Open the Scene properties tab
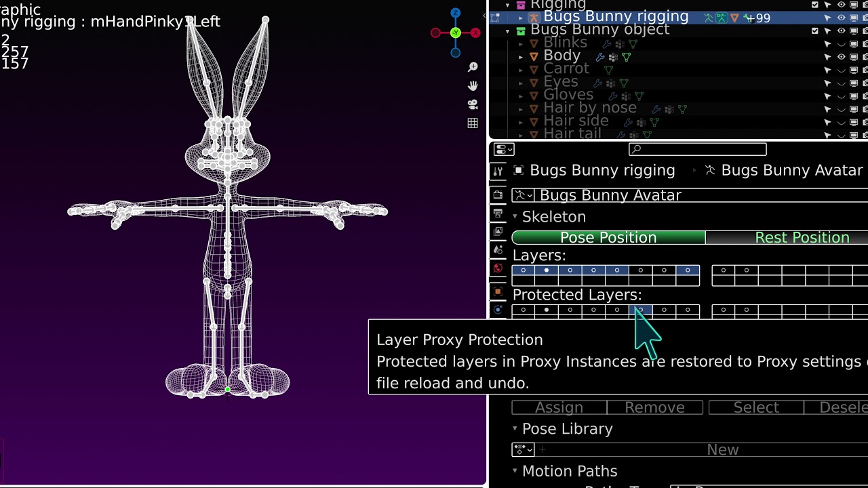 tap(498, 250)
